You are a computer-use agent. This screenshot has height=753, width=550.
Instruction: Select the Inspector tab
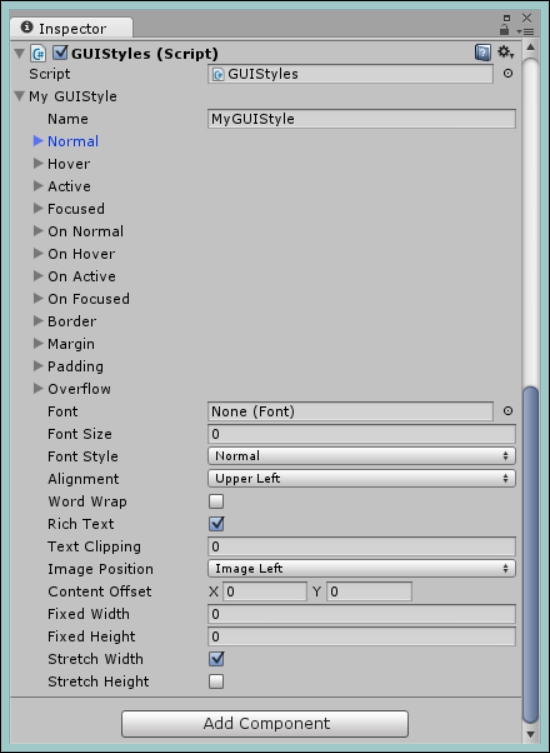71,28
